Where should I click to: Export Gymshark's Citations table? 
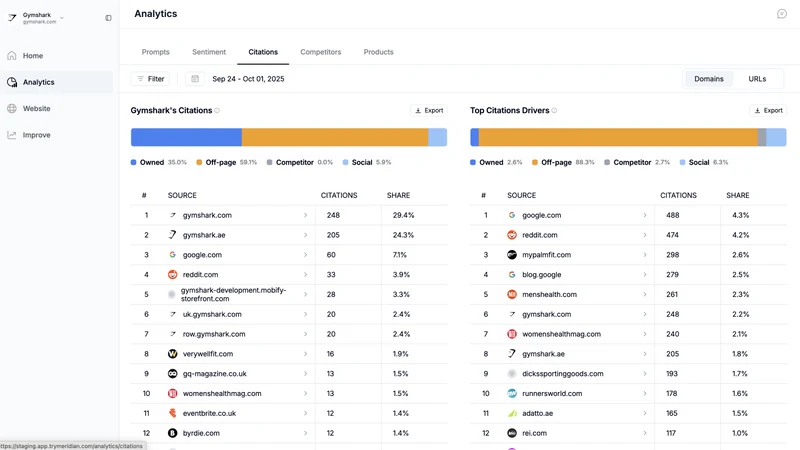(429, 110)
